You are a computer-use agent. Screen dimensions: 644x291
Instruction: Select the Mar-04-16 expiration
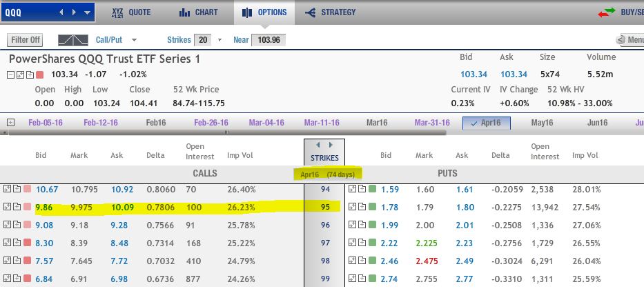[266, 123]
